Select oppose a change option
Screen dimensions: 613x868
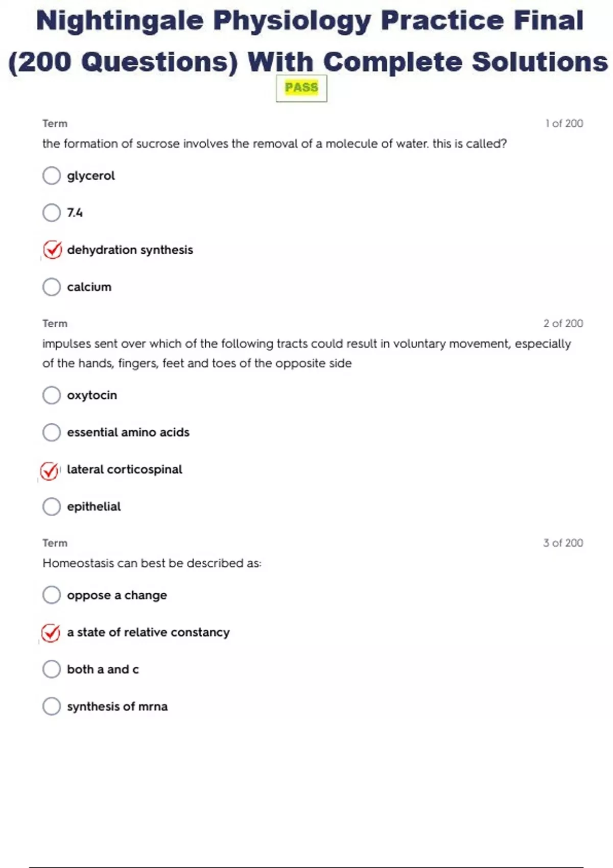pos(52,595)
